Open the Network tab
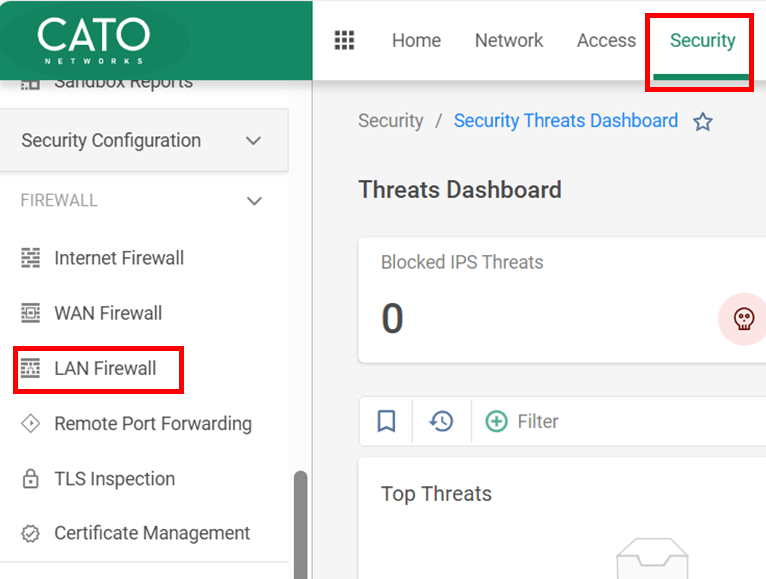Viewport: 766px width, 579px height. [509, 40]
